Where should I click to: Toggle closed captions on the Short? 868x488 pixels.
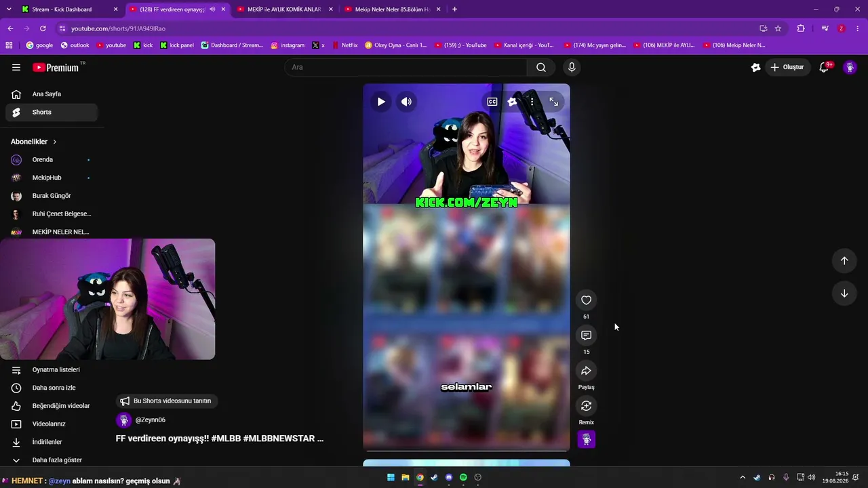[x=492, y=102]
